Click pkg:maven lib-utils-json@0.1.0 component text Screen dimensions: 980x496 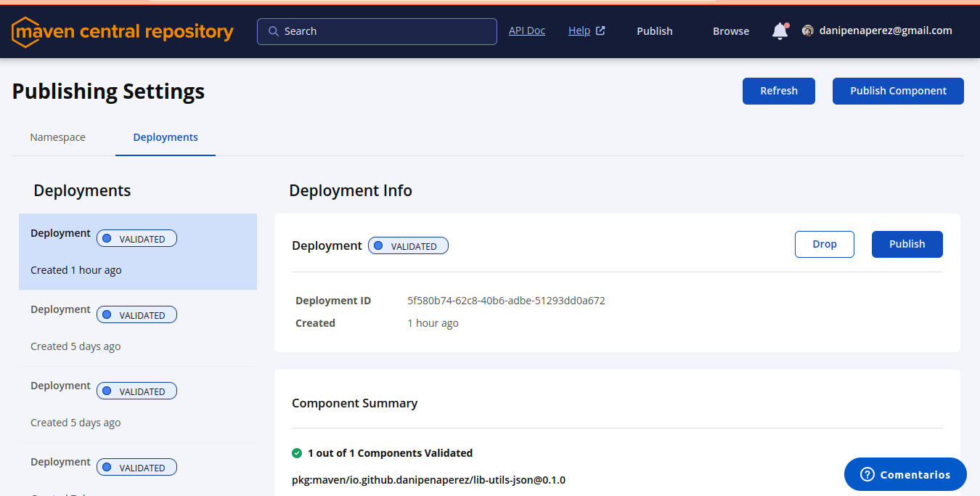tap(428, 480)
